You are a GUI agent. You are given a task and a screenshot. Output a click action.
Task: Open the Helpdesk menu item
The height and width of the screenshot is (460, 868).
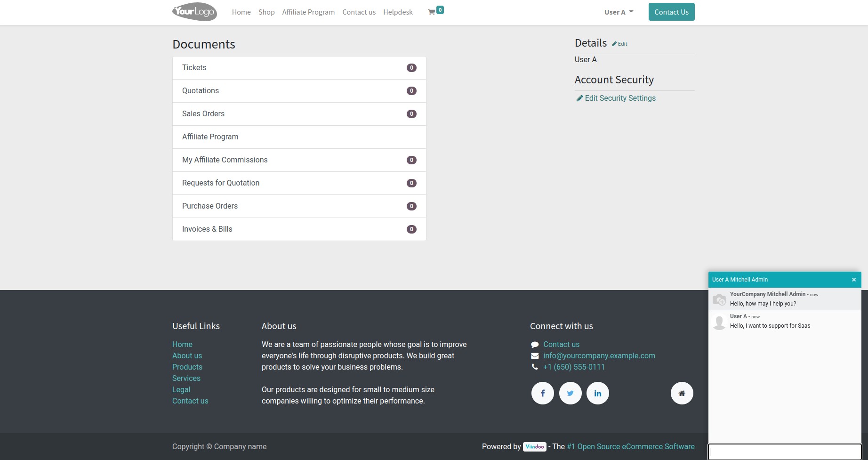398,12
